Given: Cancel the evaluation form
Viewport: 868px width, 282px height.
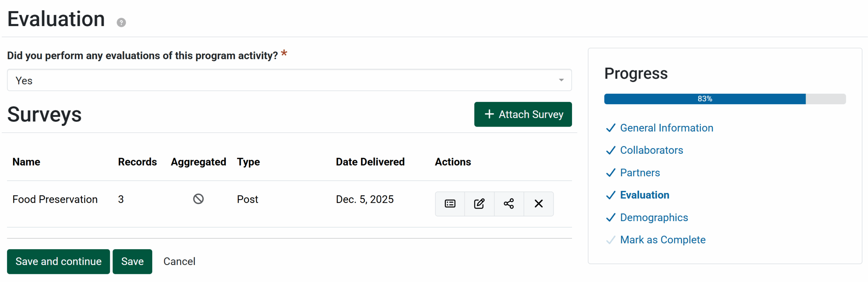Looking at the screenshot, I should pyautogui.click(x=179, y=262).
